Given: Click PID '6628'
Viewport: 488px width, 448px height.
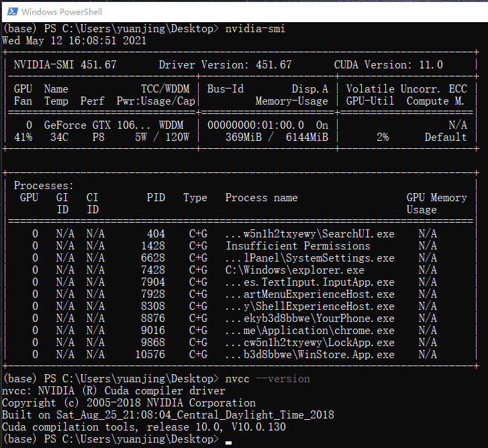Looking at the screenshot, I should 153,258.
